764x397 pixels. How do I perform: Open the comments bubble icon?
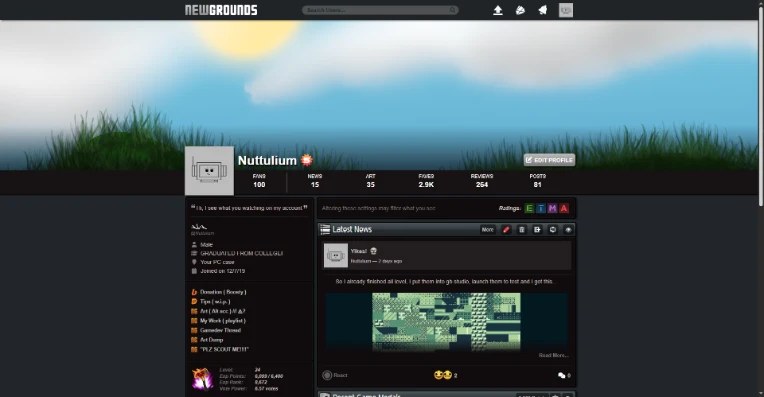pyautogui.click(x=561, y=375)
